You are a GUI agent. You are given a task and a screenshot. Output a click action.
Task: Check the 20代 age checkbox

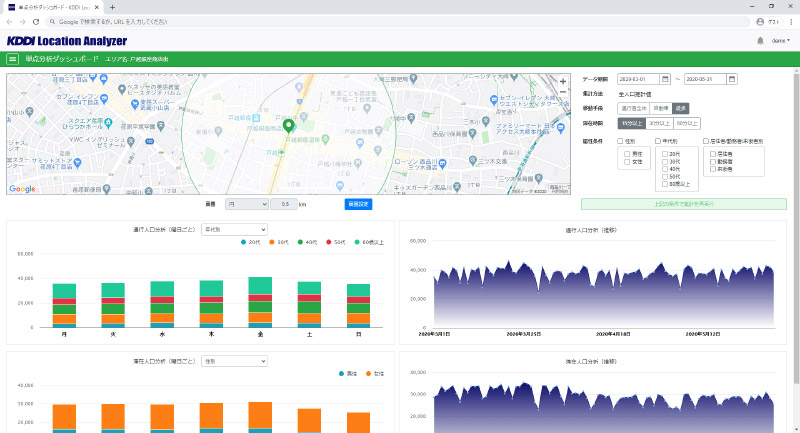(665, 154)
